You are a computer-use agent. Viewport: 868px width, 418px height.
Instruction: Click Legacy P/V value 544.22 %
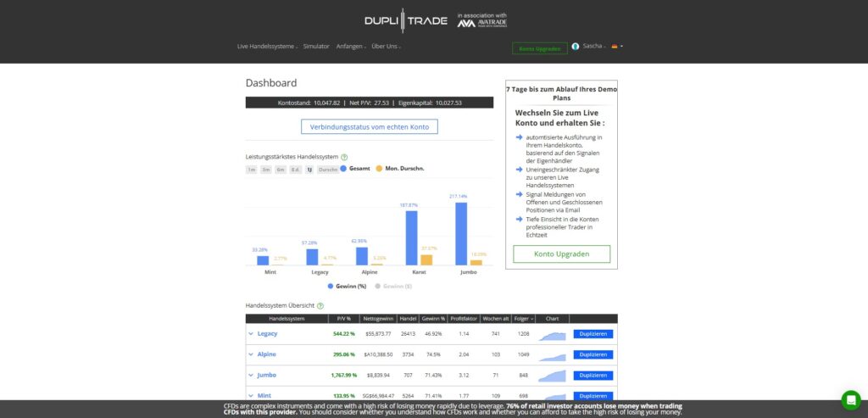click(x=344, y=334)
